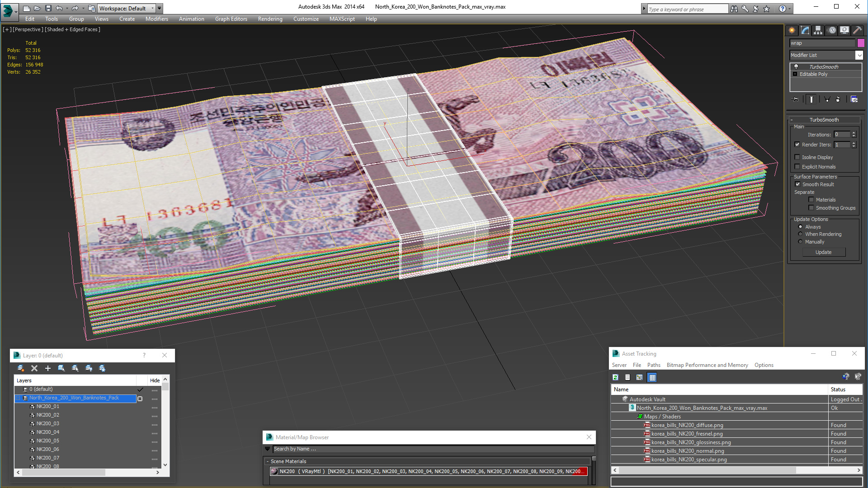Select the Redo icon in toolbar

point(75,7)
